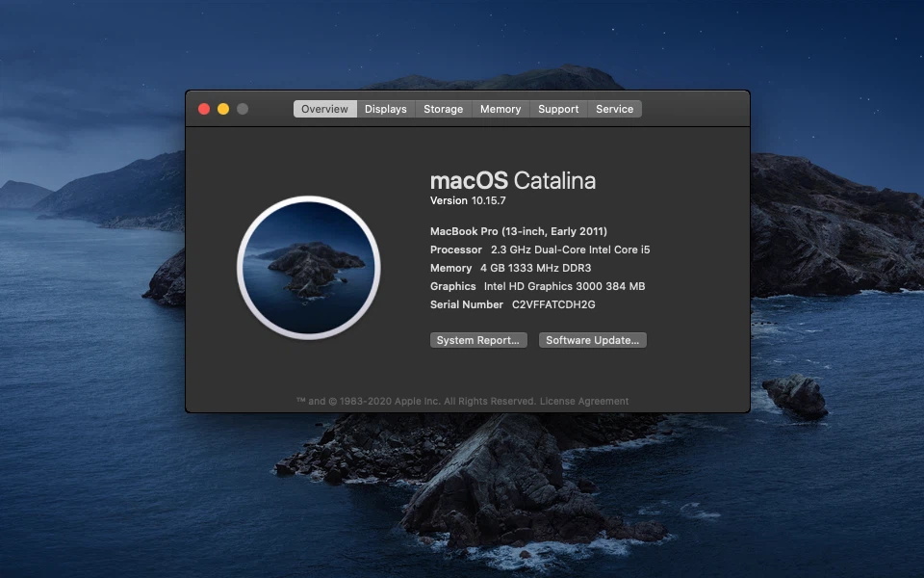Viewport: 924px width, 578px height.
Task: Close the About This Mac window
Action: tap(204, 109)
